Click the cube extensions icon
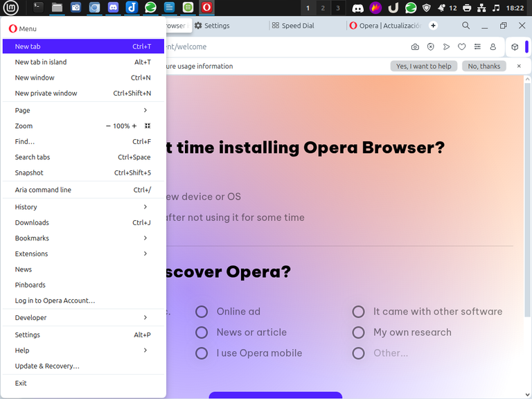This screenshot has height=399, width=532. (515, 47)
